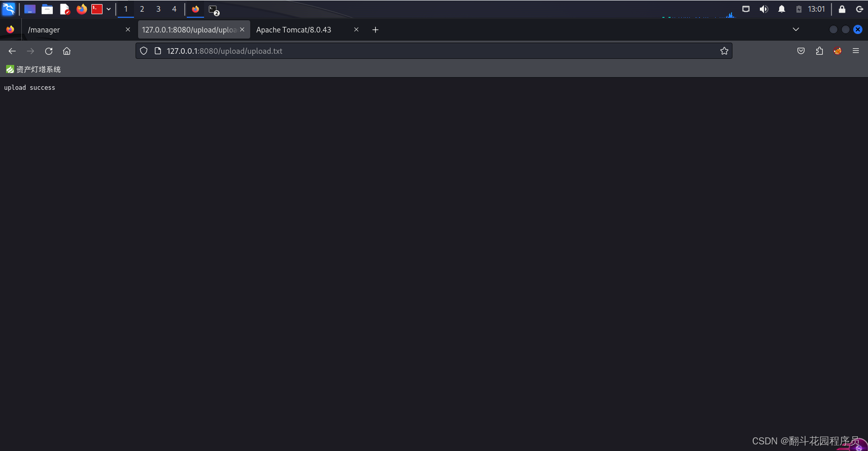Switch to workspace 1
Image resolution: width=868 pixels, height=451 pixels.
click(x=126, y=9)
